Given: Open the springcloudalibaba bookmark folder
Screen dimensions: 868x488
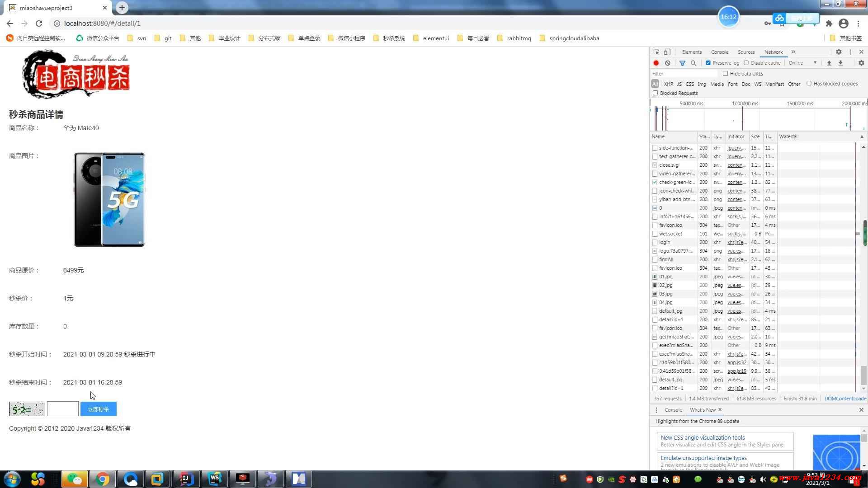Looking at the screenshot, I should [570, 38].
